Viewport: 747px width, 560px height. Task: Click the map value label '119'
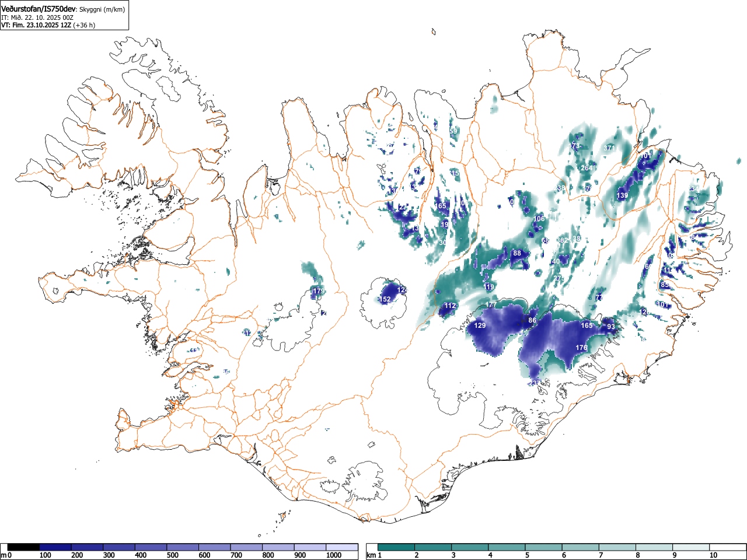[489, 287]
